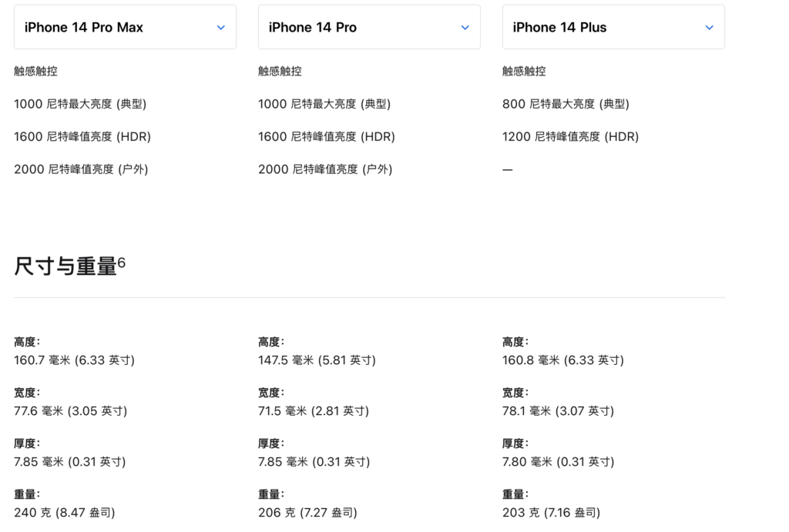This screenshot has height=532, width=789.
Task: Click the 71.5 毫米 width value
Action: tap(314, 411)
